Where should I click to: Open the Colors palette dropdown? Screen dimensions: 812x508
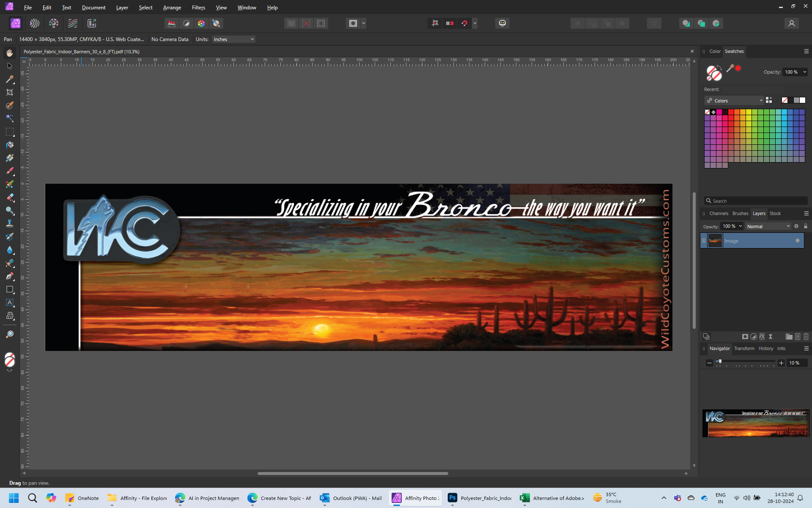coord(734,101)
